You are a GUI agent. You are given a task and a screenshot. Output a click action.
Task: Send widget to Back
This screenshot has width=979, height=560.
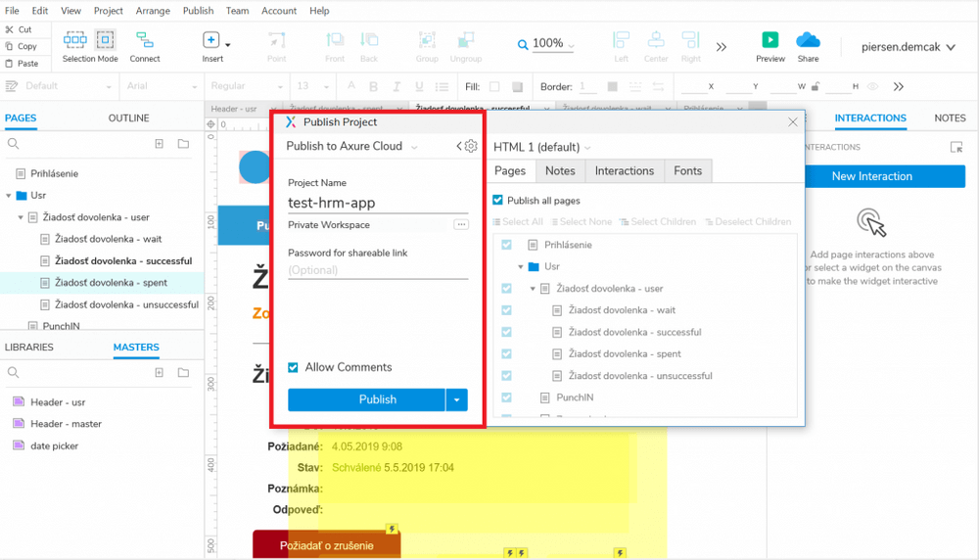(x=369, y=46)
